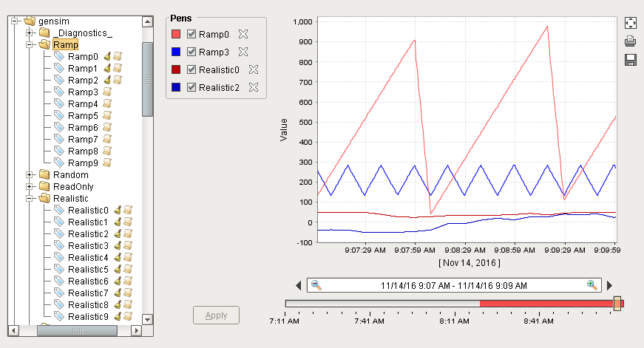Disable the Realistic0 pen checkbox

191,69
